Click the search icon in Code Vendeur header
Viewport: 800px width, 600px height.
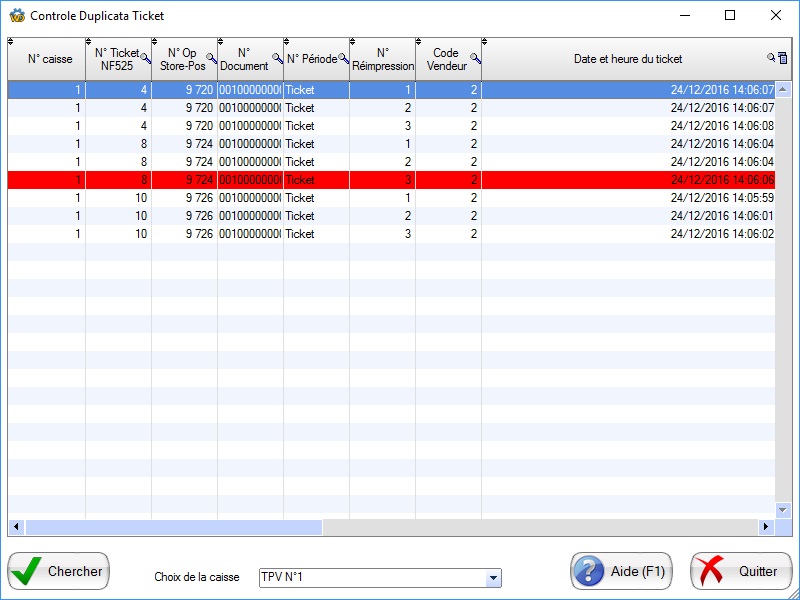pos(475,59)
